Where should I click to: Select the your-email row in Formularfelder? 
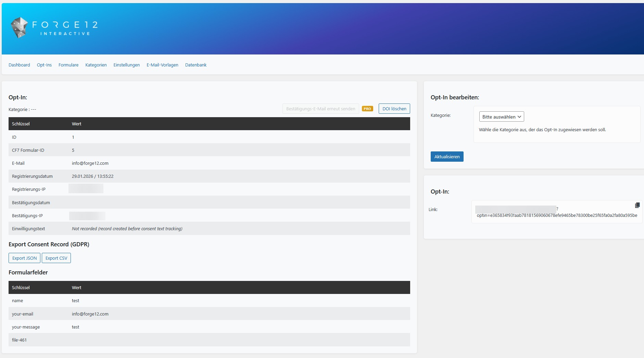pos(209,314)
